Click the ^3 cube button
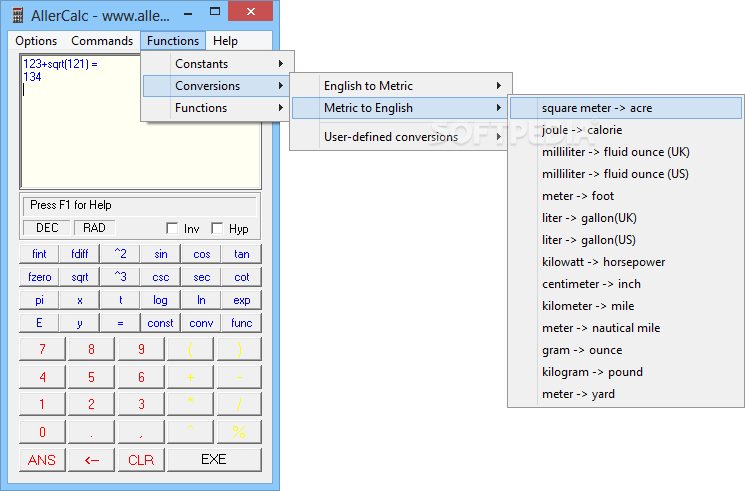Viewport: 745px width, 491px height. (120, 277)
